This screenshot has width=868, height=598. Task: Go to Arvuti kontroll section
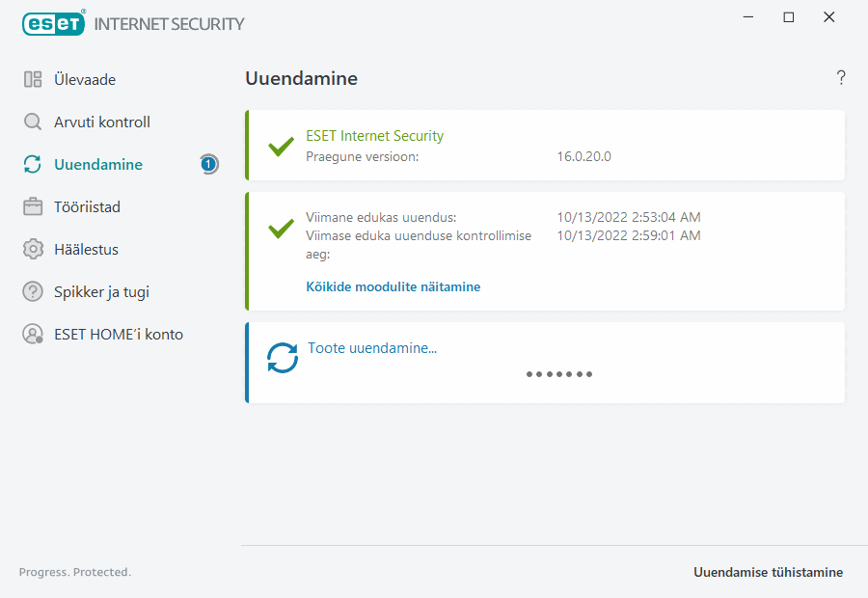point(102,122)
